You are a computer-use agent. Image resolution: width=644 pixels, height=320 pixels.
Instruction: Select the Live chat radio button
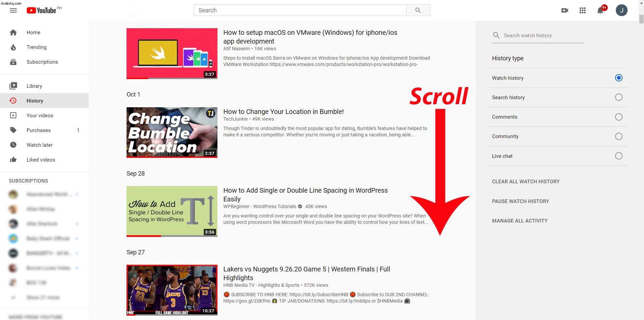tap(618, 156)
